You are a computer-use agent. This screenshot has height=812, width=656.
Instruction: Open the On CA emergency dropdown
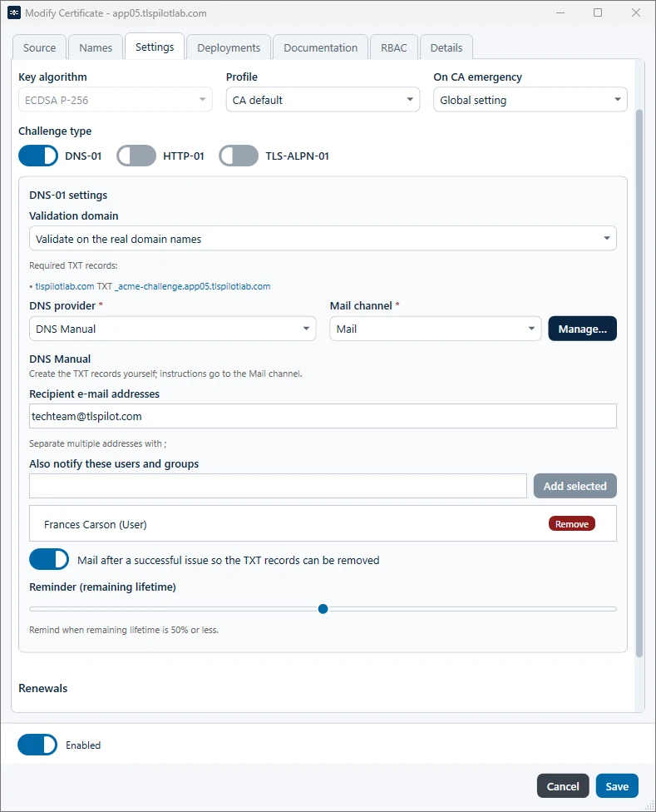tap(530, 100)
